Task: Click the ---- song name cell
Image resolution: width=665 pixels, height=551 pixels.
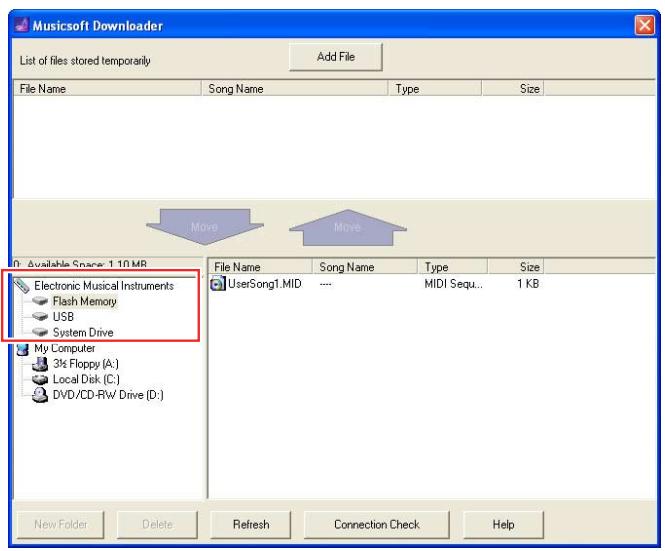Action: pyautogui.click(x=325, y=284)
